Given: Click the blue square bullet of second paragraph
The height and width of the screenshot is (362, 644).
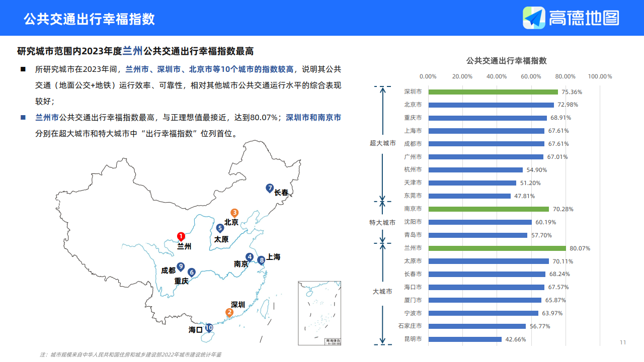Looking at the screenshot, I should (x=23, y=118).
